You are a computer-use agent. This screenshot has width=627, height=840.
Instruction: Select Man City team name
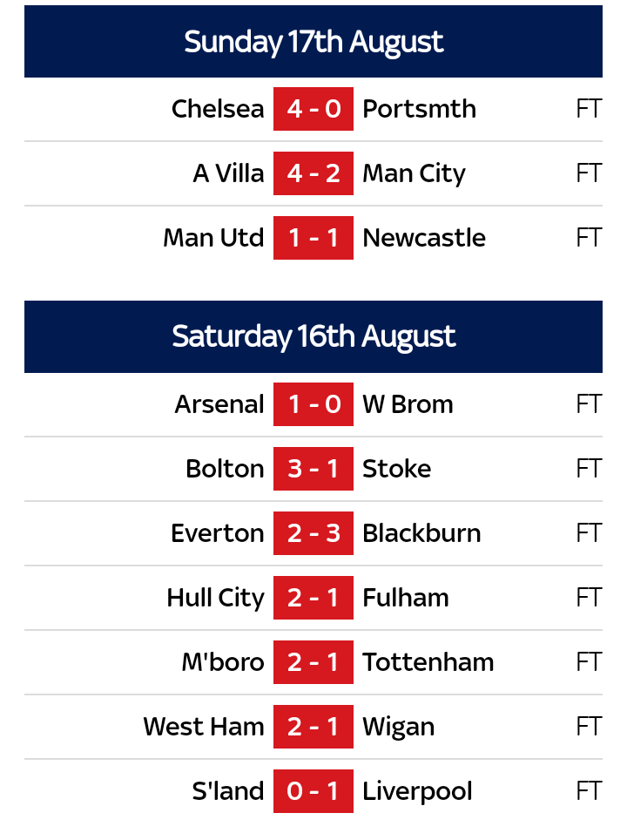414,173
